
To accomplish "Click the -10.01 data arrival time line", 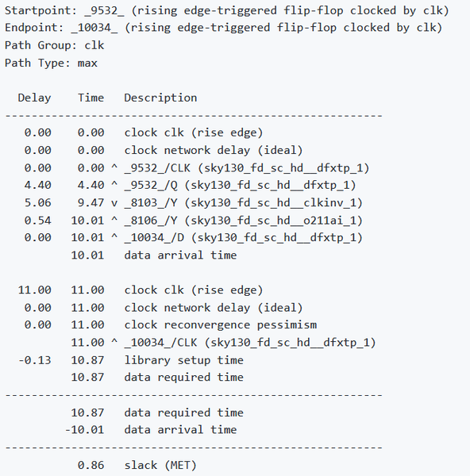I will (151, 429).
